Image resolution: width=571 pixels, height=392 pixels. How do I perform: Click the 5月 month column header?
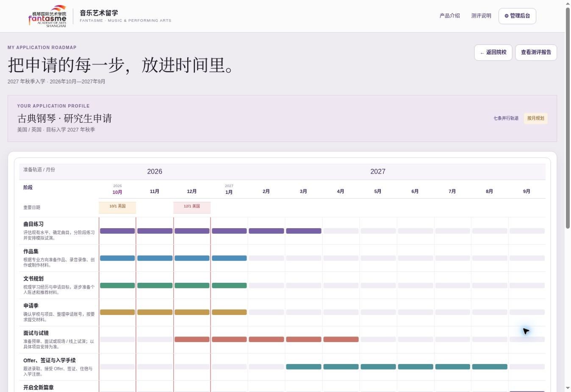coord(378,191)
